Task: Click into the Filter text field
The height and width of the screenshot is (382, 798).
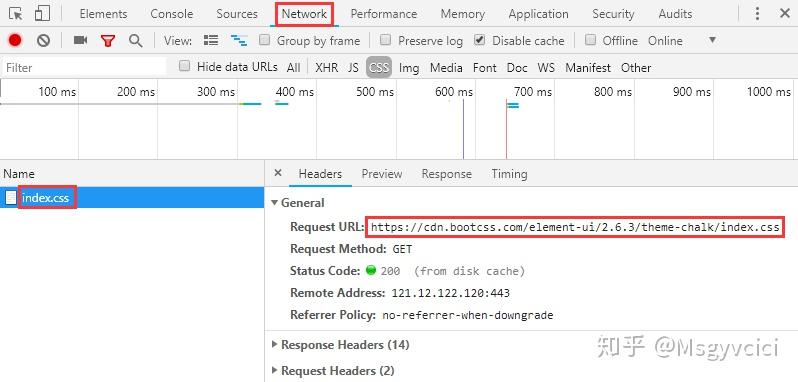Action: [x=84, y=68]
